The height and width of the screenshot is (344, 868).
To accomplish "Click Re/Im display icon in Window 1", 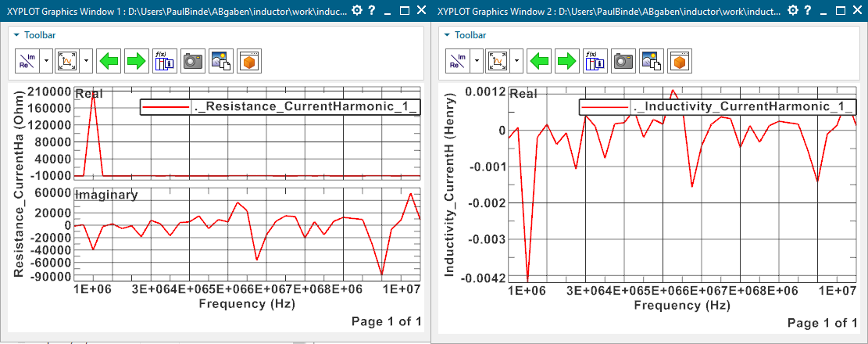I will [27, 60].
